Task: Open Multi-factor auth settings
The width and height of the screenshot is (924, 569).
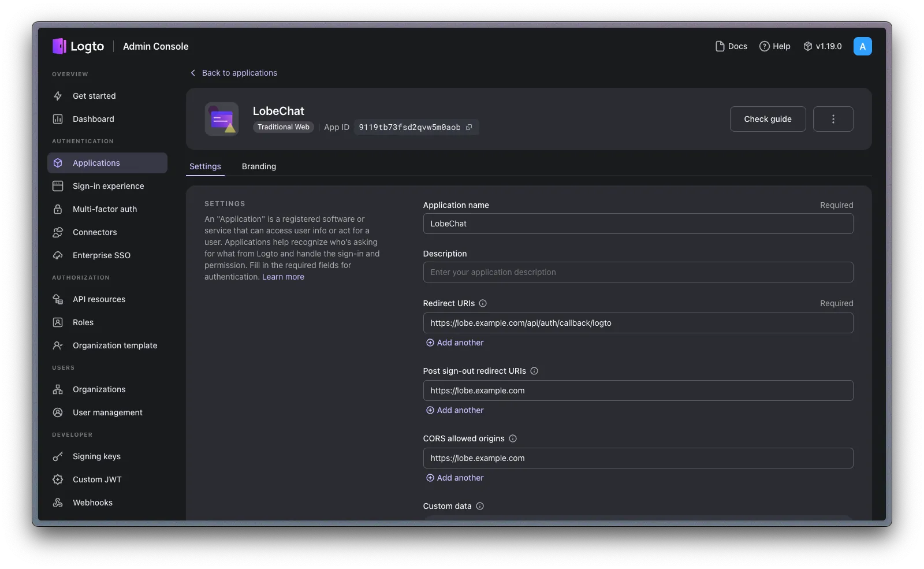Action: (105, 209)
